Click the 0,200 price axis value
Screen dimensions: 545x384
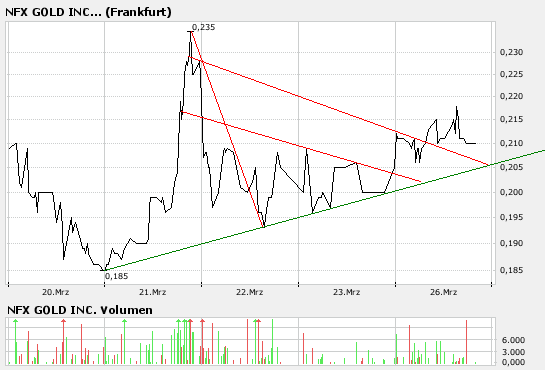pyautogui.click(x=511, y=192)
